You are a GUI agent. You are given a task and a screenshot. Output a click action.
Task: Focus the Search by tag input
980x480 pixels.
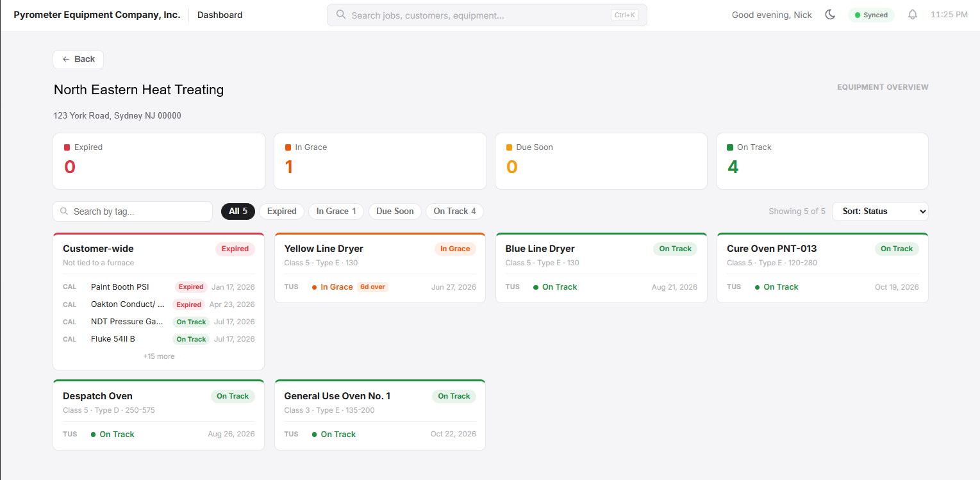point(133,211)
